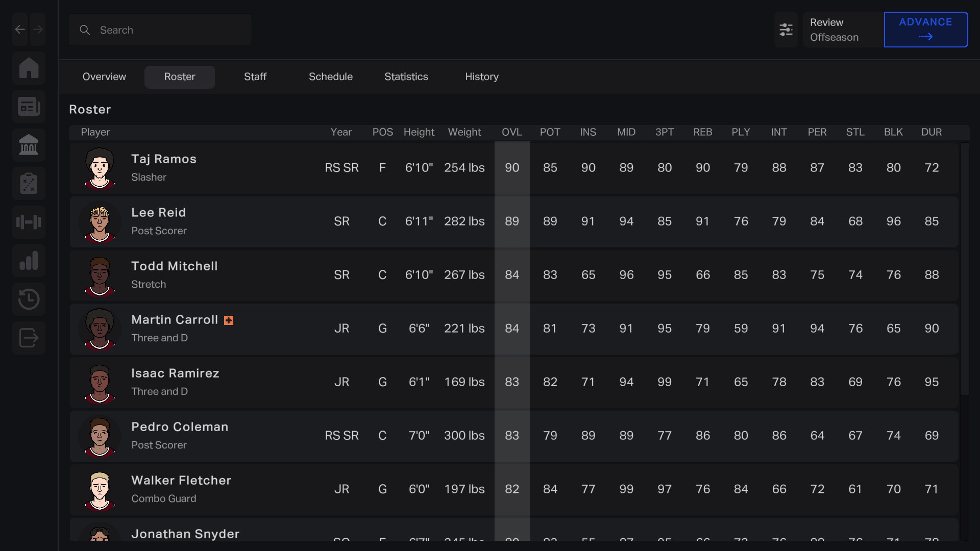Go to the Statistics tab
The image size is (980, 551).
click(406, 77)
